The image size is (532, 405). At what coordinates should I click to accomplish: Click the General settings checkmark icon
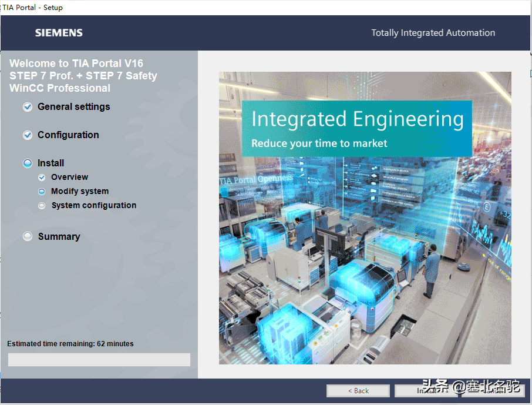(x=28, y=107)
